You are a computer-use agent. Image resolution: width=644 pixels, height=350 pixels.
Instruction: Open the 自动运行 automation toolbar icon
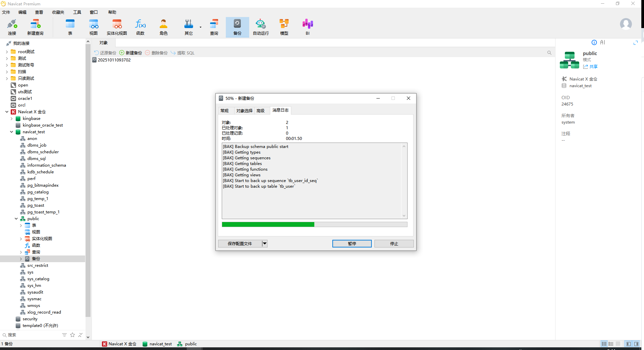261,27
